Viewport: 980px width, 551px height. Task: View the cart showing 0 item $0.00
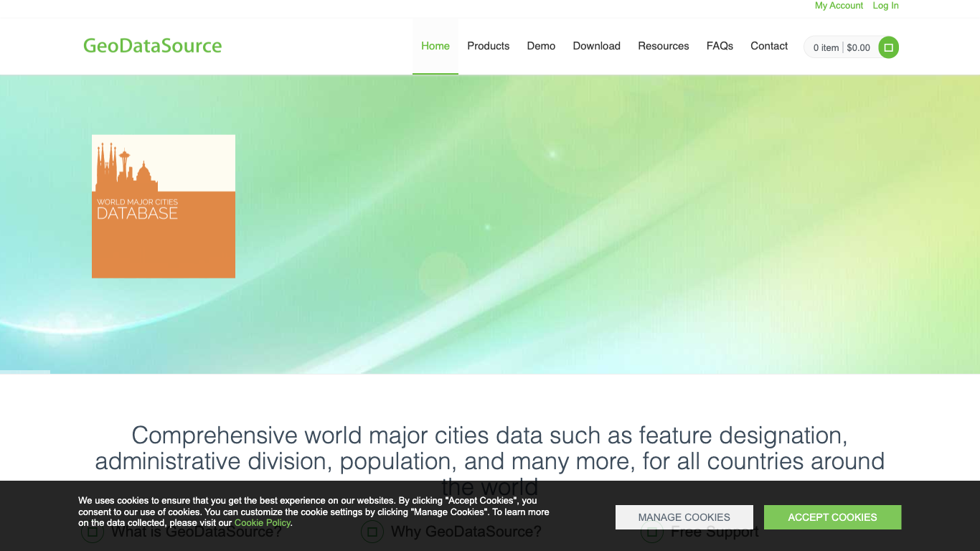click(x=842, y=47)
